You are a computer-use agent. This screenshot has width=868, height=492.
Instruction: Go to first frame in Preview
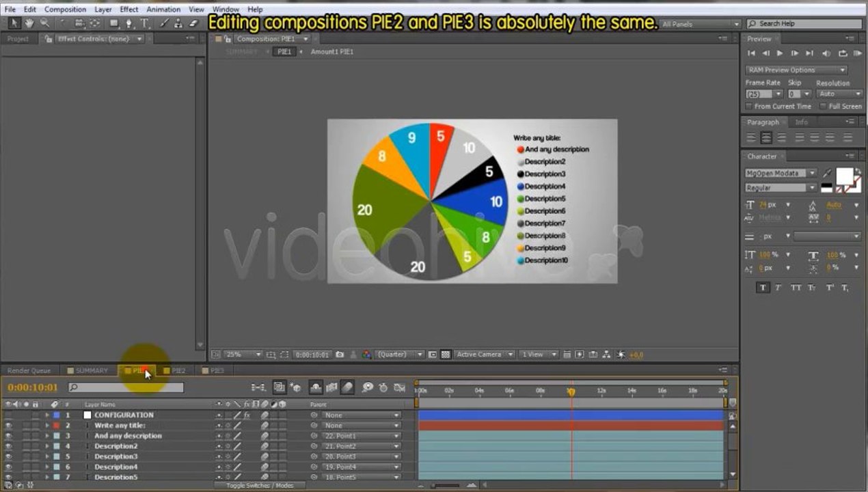(751, 53)
